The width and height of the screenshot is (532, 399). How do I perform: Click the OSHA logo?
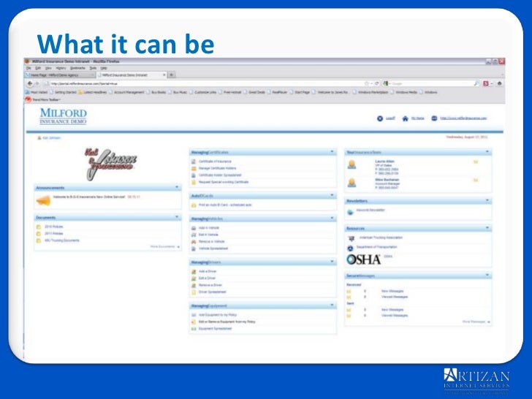[363, 259]
